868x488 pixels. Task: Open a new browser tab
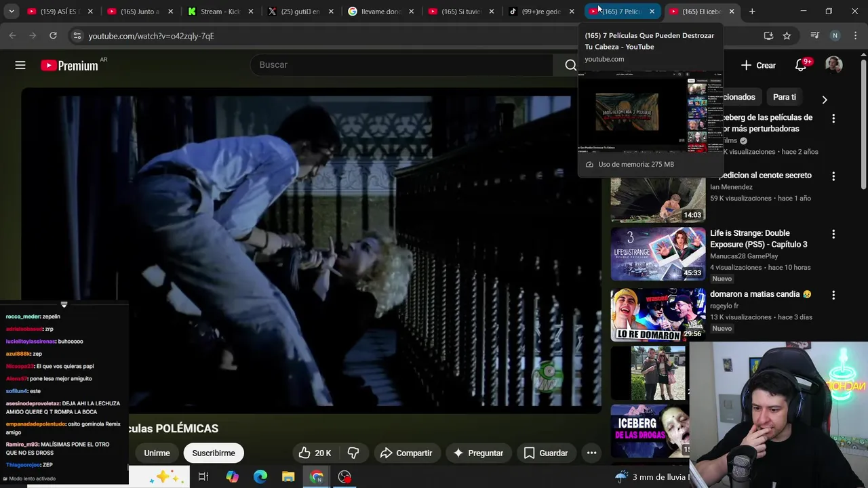point(752,12)
